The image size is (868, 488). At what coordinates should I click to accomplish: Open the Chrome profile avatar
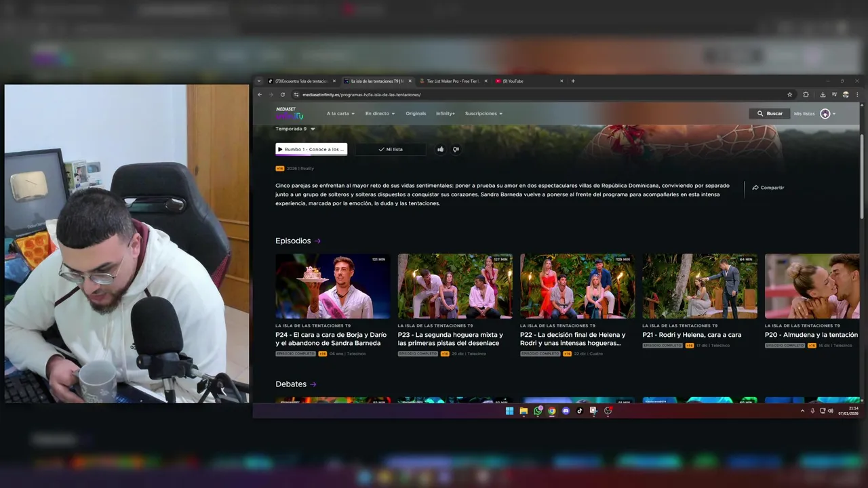pos(846,95)
